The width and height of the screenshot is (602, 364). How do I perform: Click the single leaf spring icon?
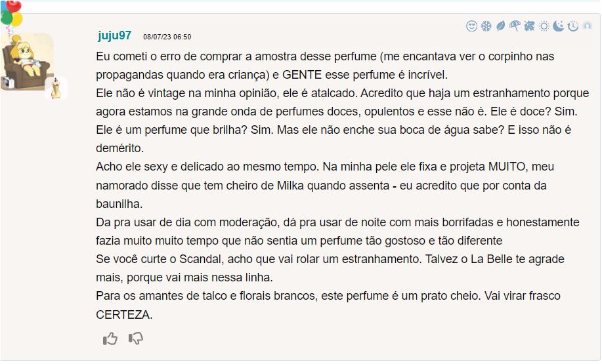coord(500,26)
